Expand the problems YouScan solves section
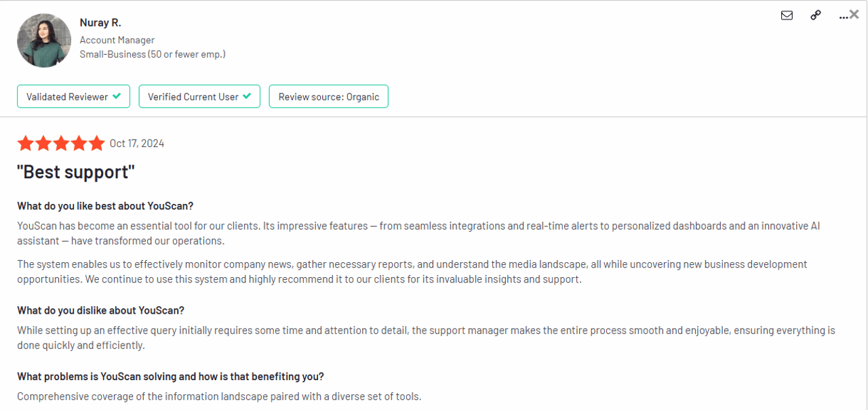 click(x=170, y=376)
